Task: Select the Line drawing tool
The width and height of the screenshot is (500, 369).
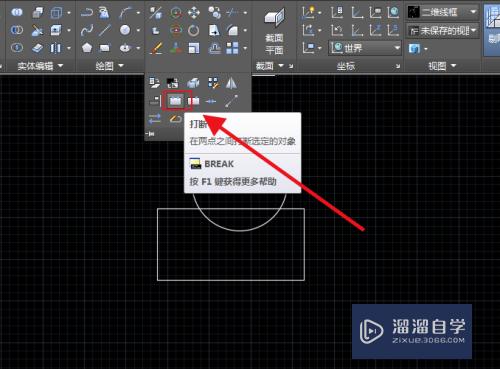Action: click(x=105, y=30)
